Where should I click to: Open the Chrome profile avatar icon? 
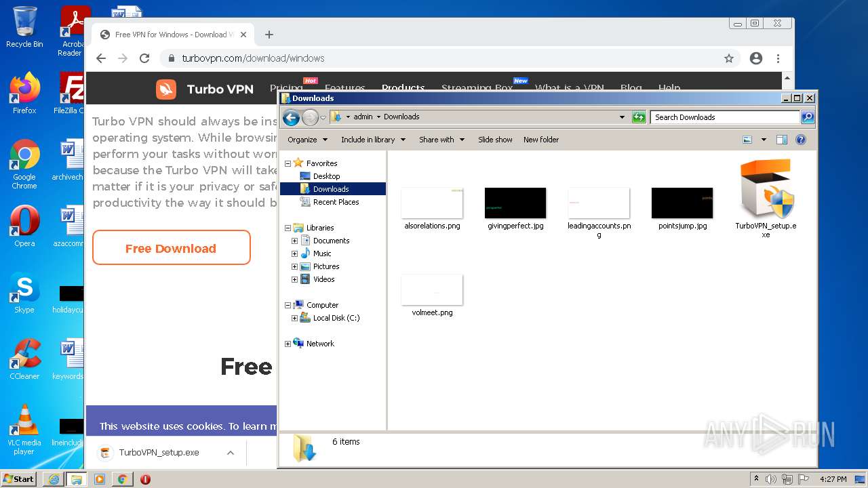[x=756, y=58]
